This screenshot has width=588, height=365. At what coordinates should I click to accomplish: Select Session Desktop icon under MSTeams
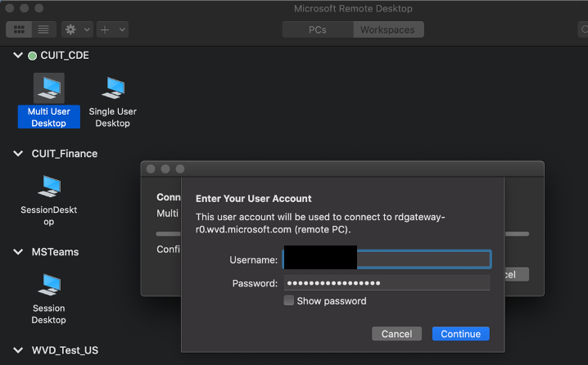click(49, 285)
